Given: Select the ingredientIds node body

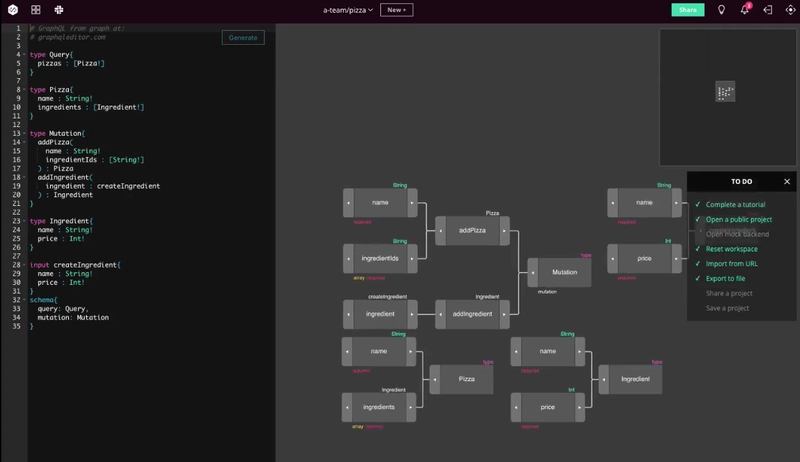Looking at the screenshot, I should pyautogui.click(x=380, y=259).
